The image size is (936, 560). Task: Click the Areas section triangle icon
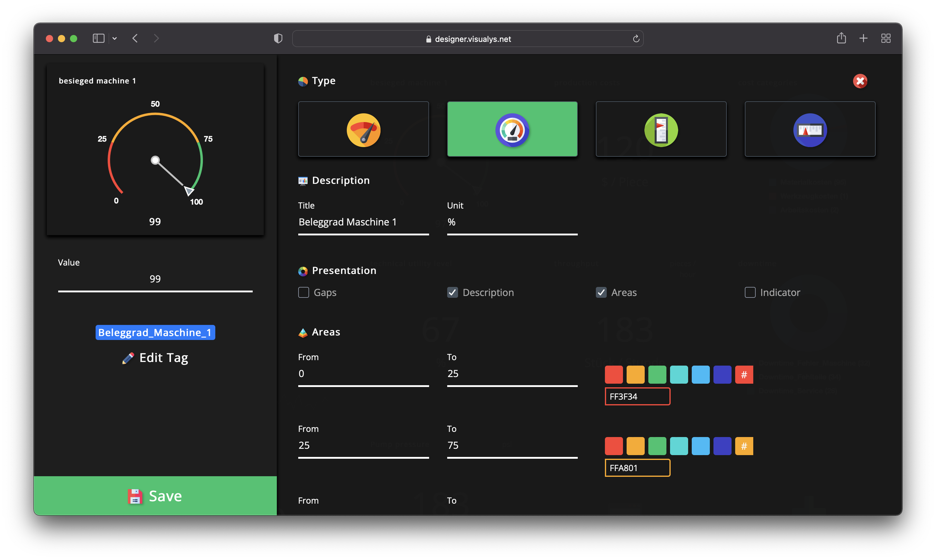point(303,332)
